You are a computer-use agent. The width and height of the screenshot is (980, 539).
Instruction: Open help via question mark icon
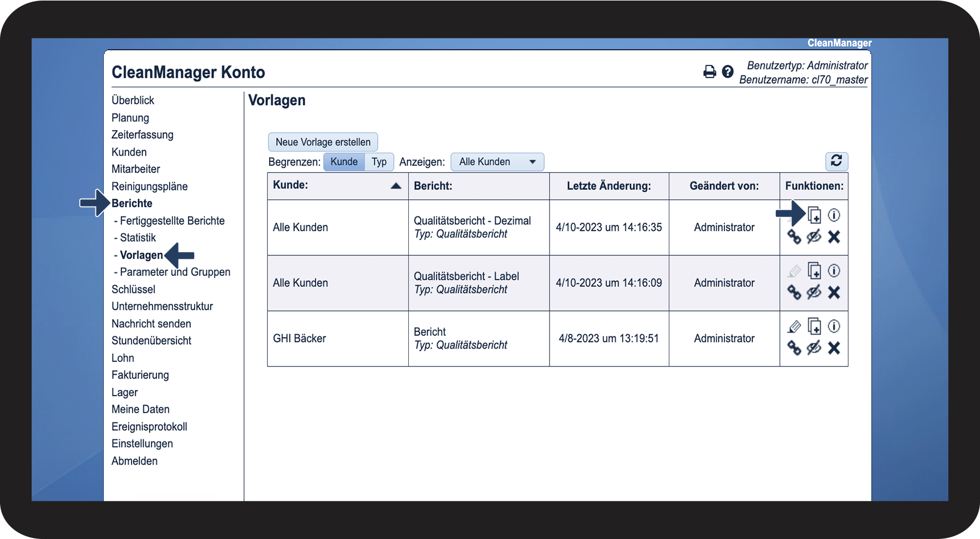(728, 72)
